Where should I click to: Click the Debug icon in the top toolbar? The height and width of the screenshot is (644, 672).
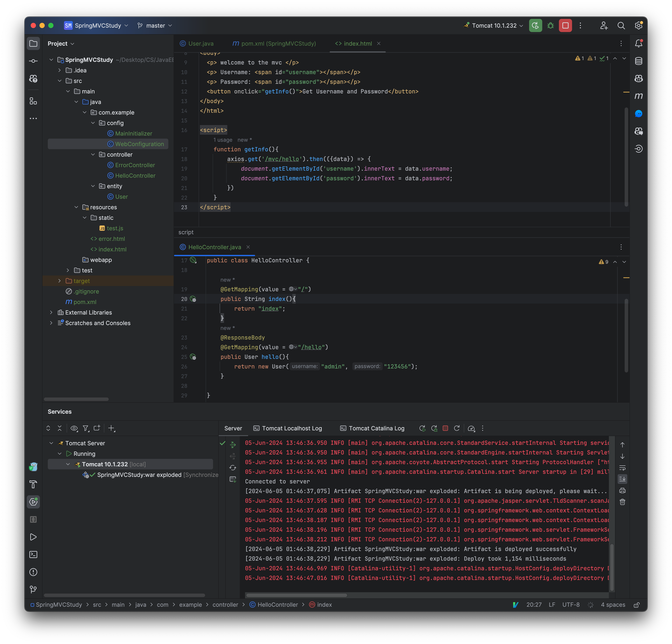[x=550, y=25]
